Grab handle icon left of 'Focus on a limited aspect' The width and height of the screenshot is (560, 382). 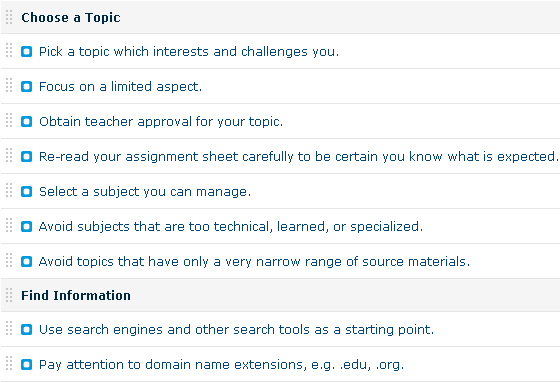(9, 85)
